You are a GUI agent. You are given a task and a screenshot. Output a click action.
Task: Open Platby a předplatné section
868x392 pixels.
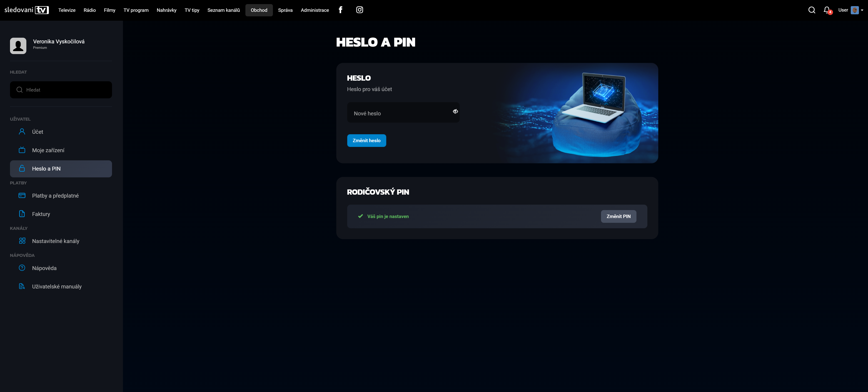click(55, 196)
